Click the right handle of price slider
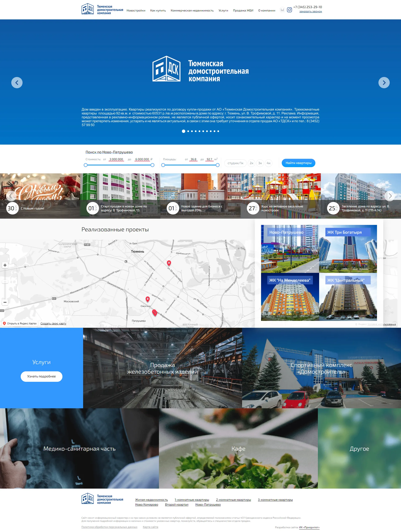401x532 pixels. (x=152, y=165)
